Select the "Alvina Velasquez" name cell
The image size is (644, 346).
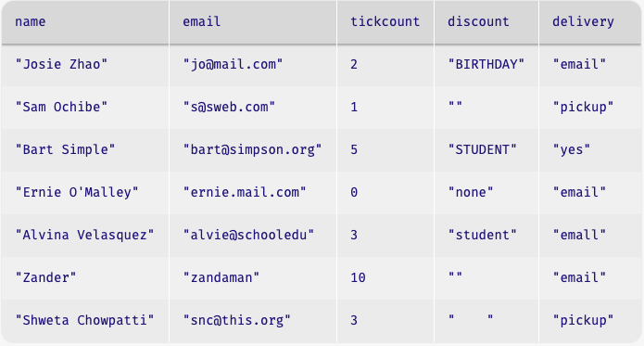pos(85,236)
